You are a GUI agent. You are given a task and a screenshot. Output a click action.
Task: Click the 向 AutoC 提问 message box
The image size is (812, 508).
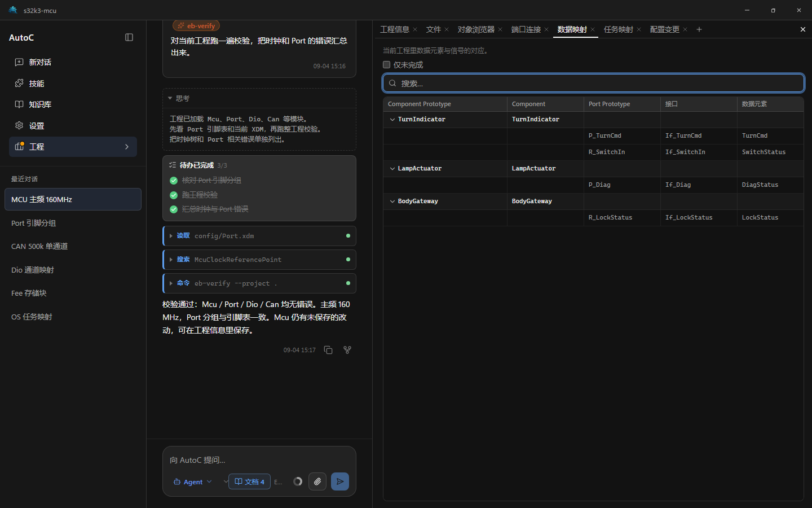(259, 460)
